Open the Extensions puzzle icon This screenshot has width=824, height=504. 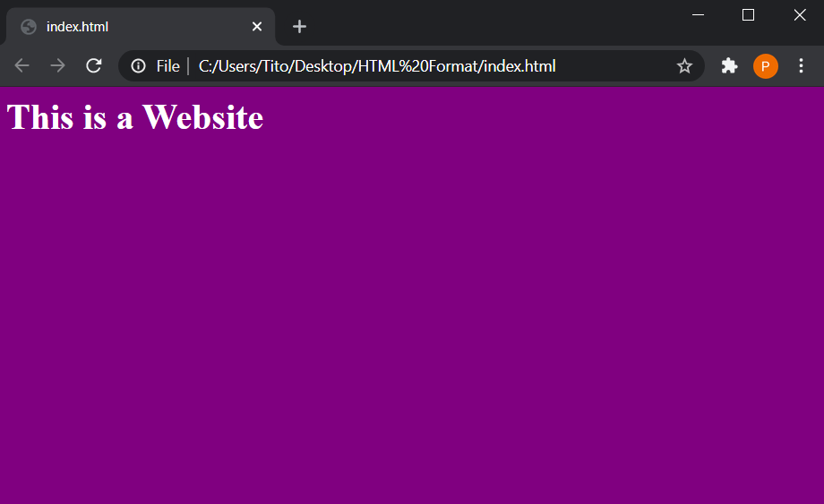(x=729, y=66)
